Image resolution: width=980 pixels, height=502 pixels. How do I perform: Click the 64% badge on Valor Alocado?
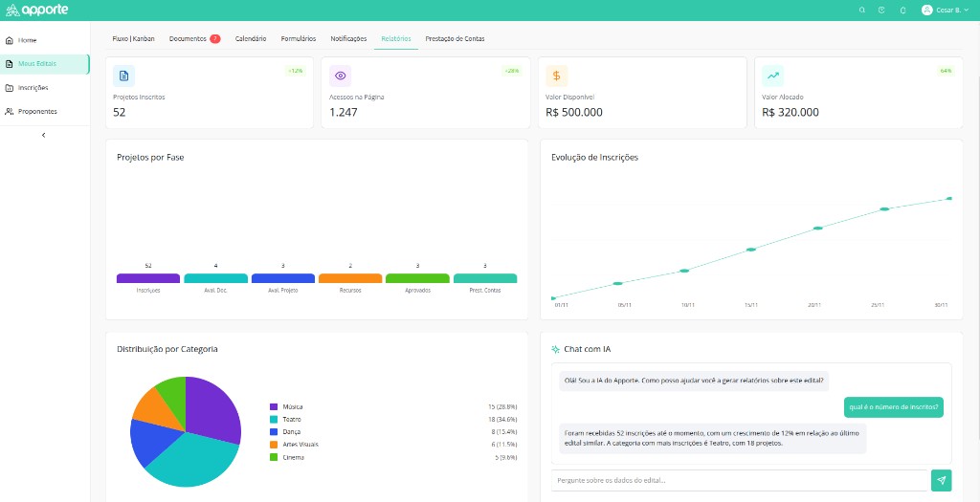[947, 71]
